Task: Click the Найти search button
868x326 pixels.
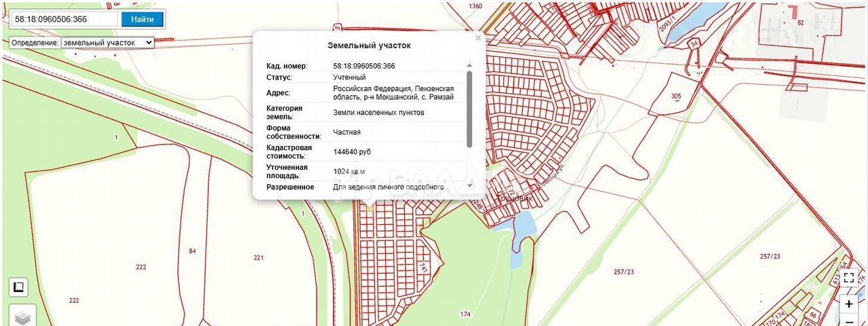Action: 142,19
